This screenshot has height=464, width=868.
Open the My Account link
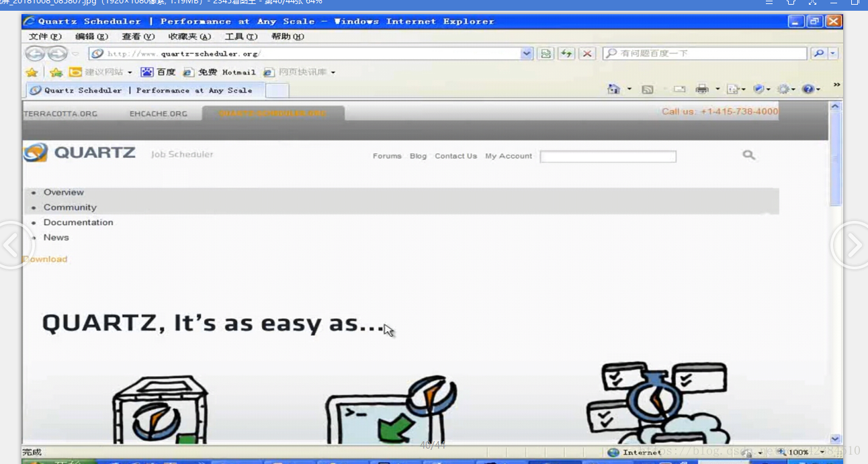click(x=509, y=156)
